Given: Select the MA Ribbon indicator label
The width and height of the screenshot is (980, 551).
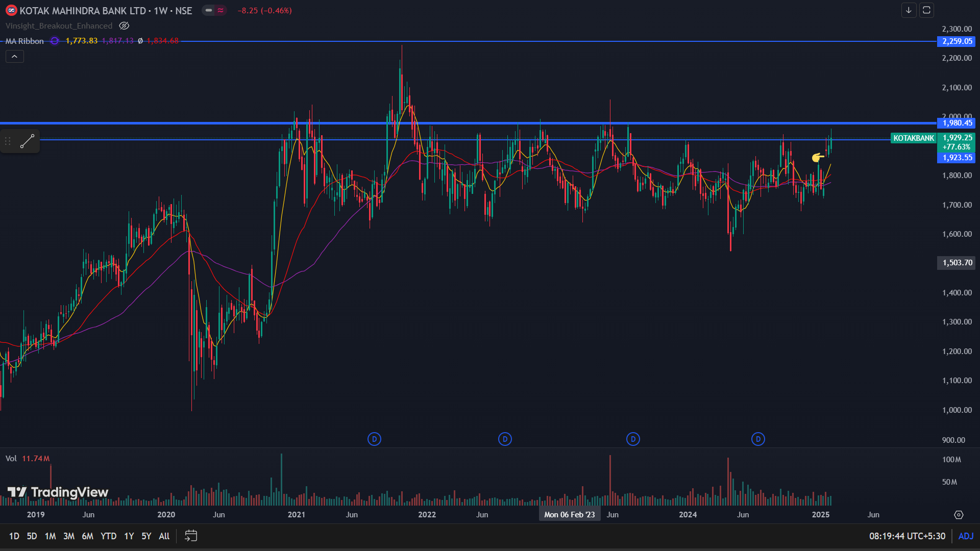Looking at the screenshot, I should 24,41.
